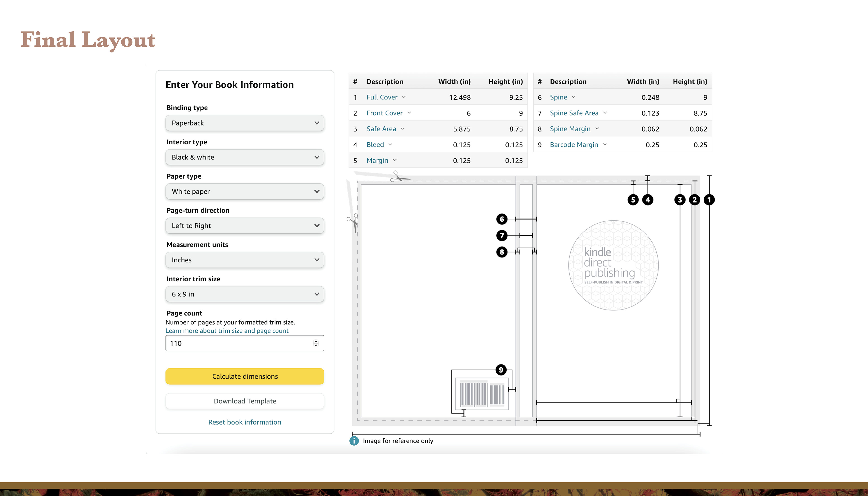Viewport: 868px width, 496px height.
Task: Open the Interior trim size dropdown
Action: 245,294
